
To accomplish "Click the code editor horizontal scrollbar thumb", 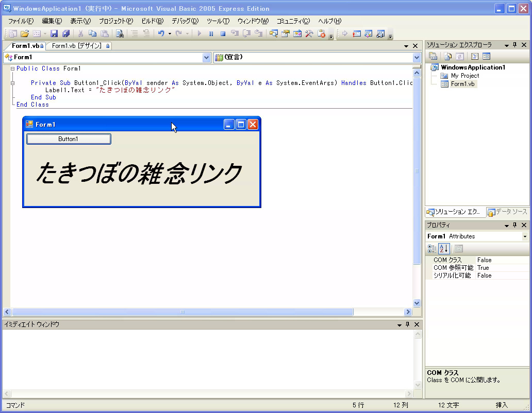I will click(x=182, y=312).
